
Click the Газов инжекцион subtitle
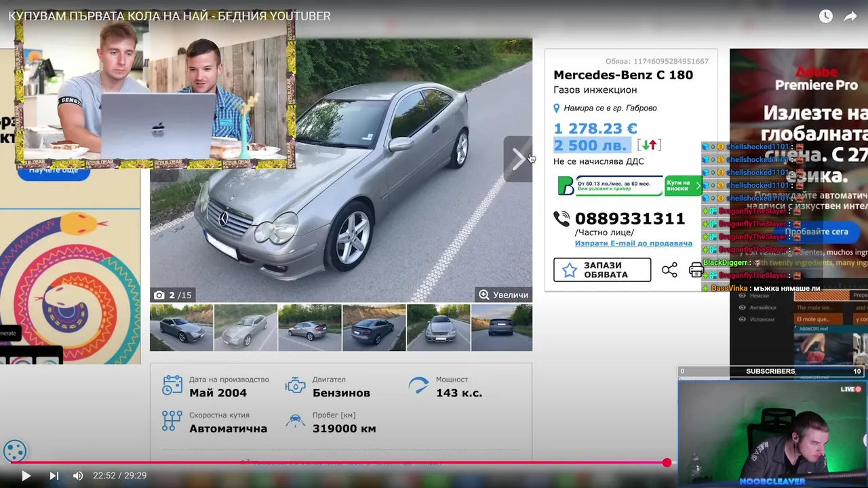[595, 90]
